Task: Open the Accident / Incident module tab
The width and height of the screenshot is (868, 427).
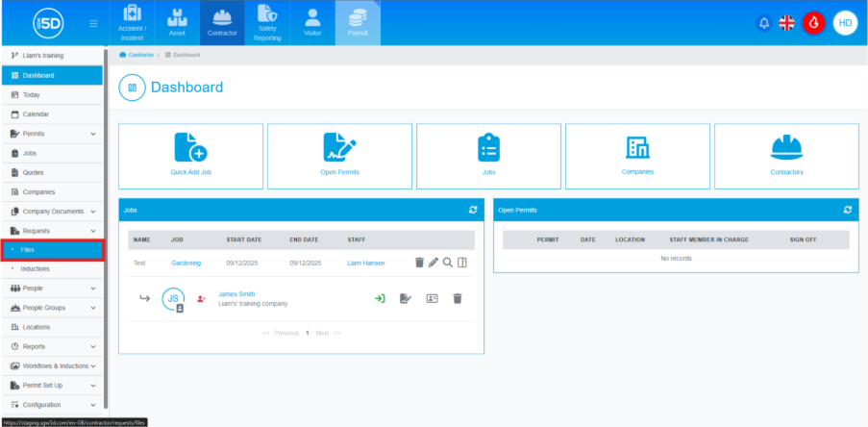Action: pos(131,23)
